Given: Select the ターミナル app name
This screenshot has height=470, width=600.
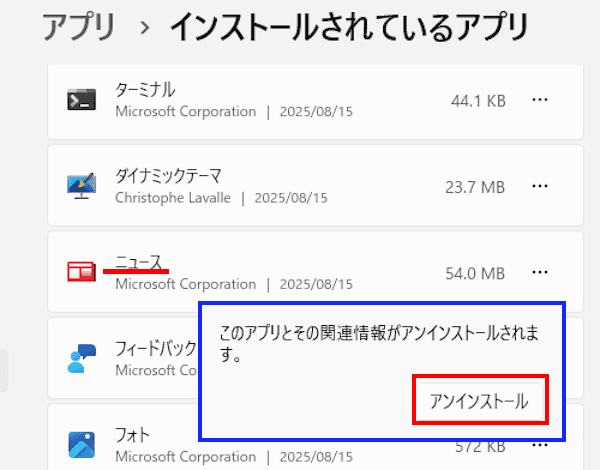Looking at the screenshot, I should (x=145, y=90).
